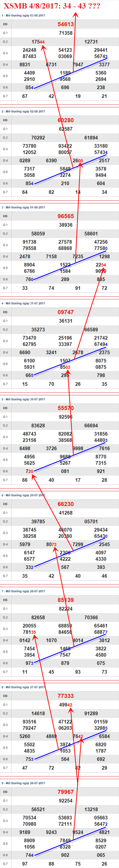
Task: Click special prize number 09747
Action: click(66, 312)
